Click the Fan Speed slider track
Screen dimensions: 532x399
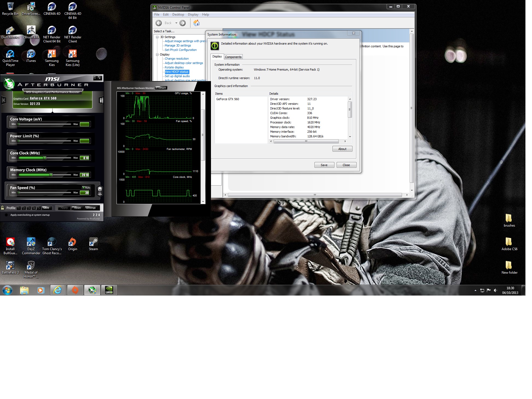pos(45,193)
